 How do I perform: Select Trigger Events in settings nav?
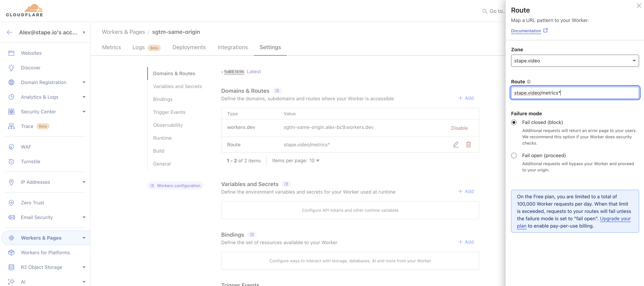tap(169, 112)
